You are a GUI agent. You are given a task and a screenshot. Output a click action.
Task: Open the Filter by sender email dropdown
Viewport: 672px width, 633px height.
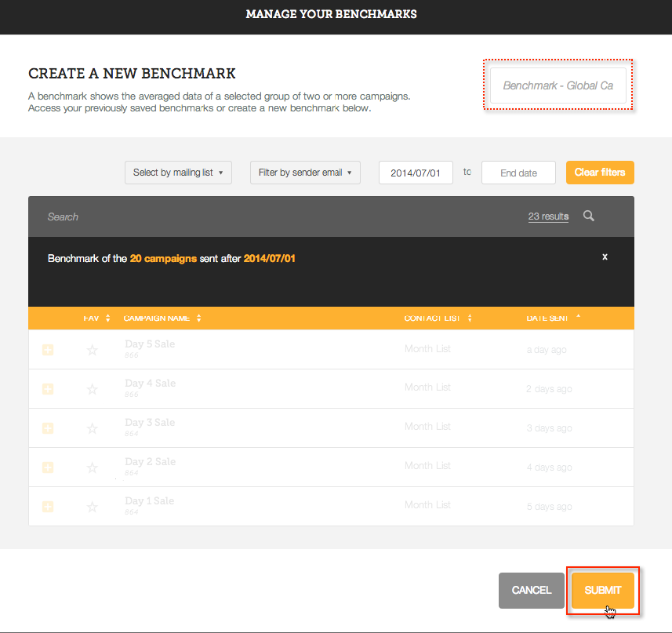pos(305,173)
